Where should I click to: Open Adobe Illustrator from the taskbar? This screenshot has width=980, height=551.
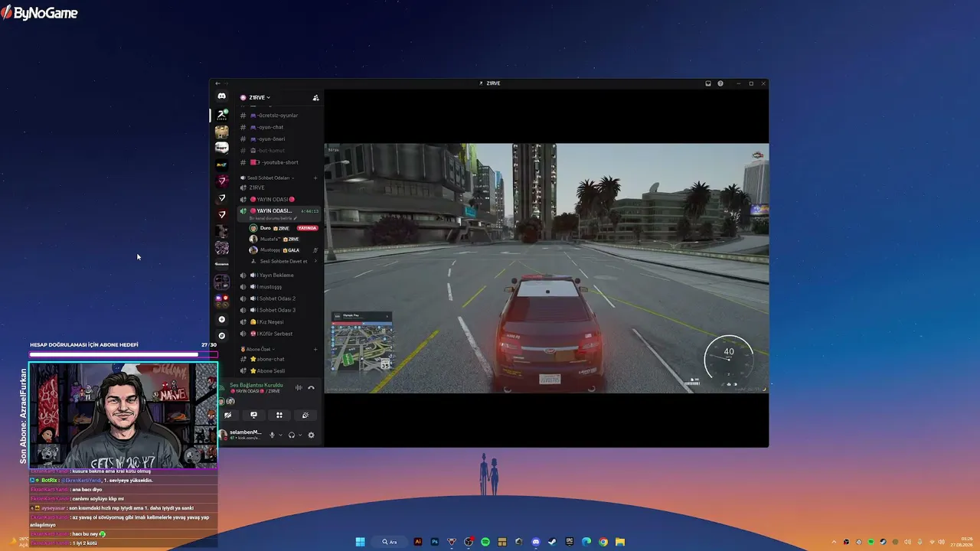[x=418, y=542]
